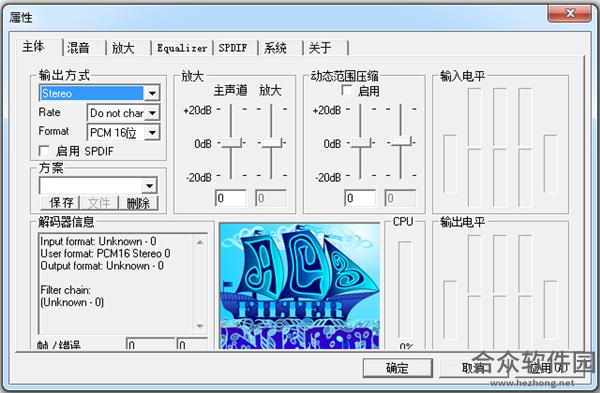This screenshot has width=600, height=393.
Task: Switch to the Equalizer tab
Action: tap(182, 48)
